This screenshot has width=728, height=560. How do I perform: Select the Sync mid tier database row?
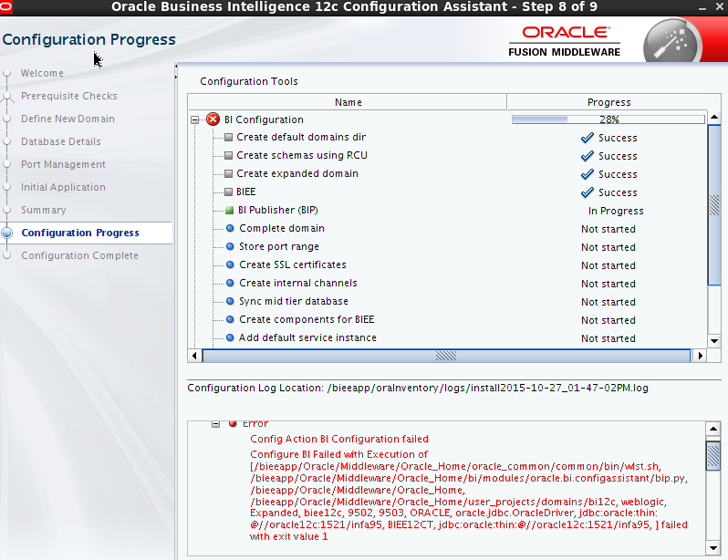pos(294,301)
